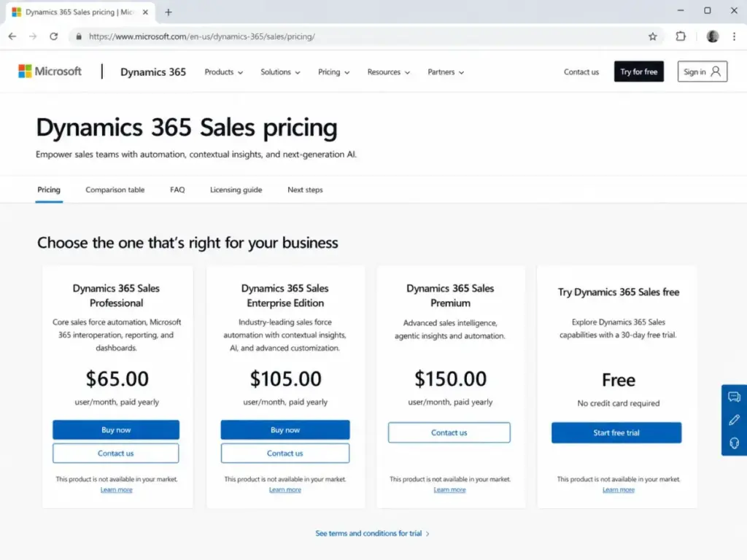Click the Sign in button
Screen dimensions: 747x560
click(703, 71)
